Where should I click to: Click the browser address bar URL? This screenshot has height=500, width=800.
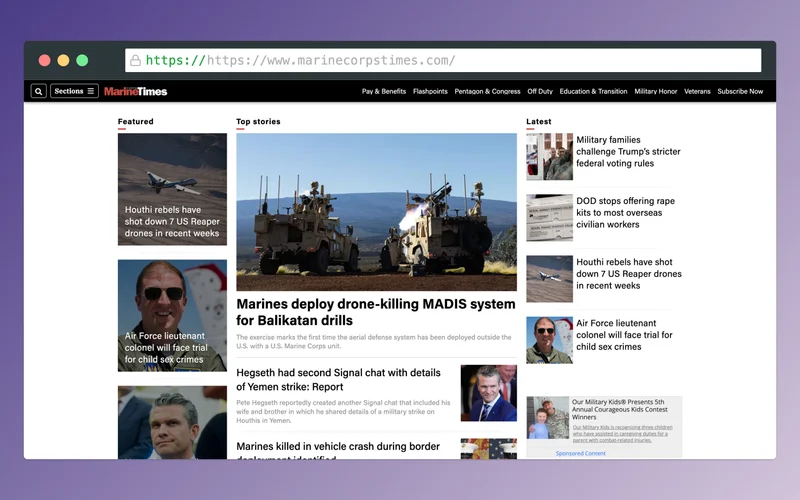tap(330, 60)
